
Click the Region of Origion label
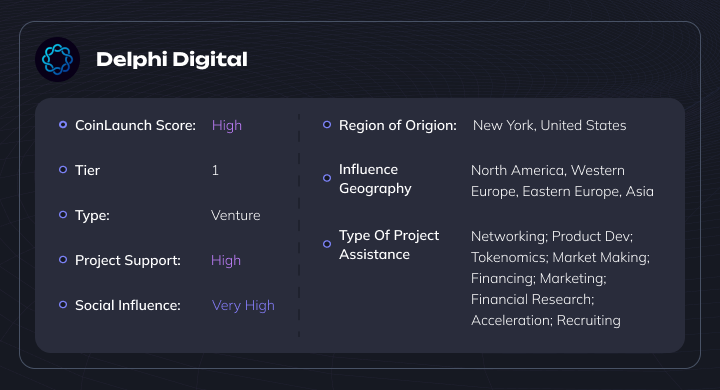point(398,125)
